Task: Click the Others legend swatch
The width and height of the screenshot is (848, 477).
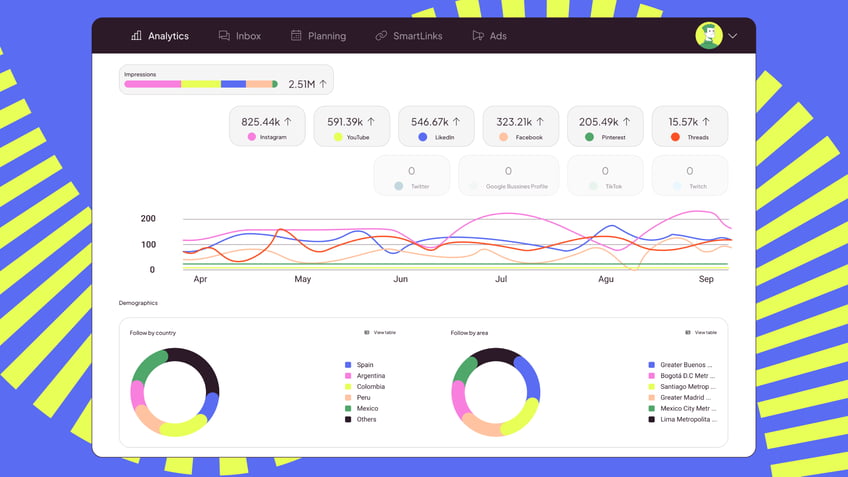Action: coord(348,419)
